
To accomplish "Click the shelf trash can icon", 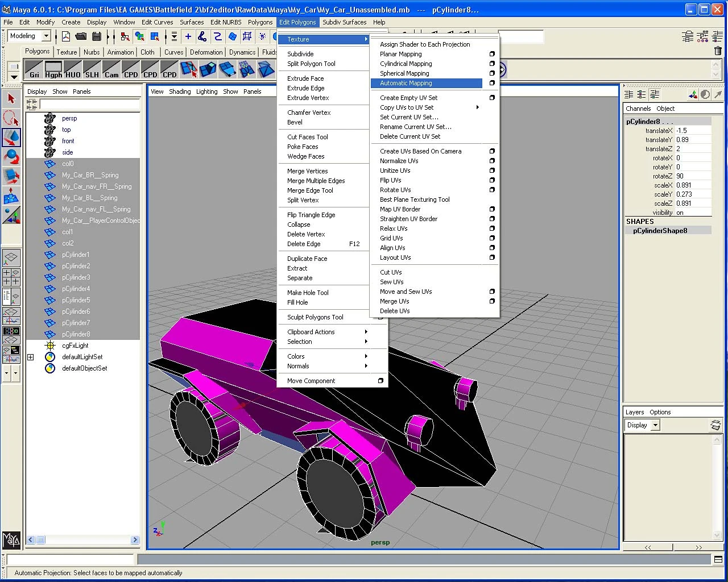I will coord(718,51).
